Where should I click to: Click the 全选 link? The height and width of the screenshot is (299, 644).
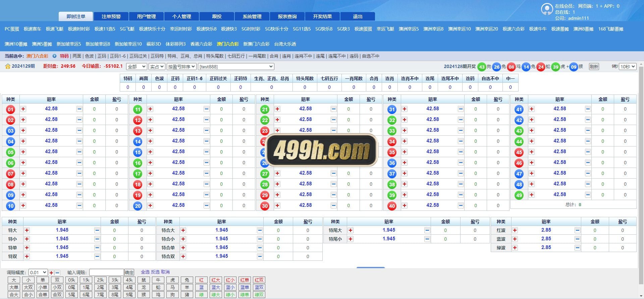(145, 272)
